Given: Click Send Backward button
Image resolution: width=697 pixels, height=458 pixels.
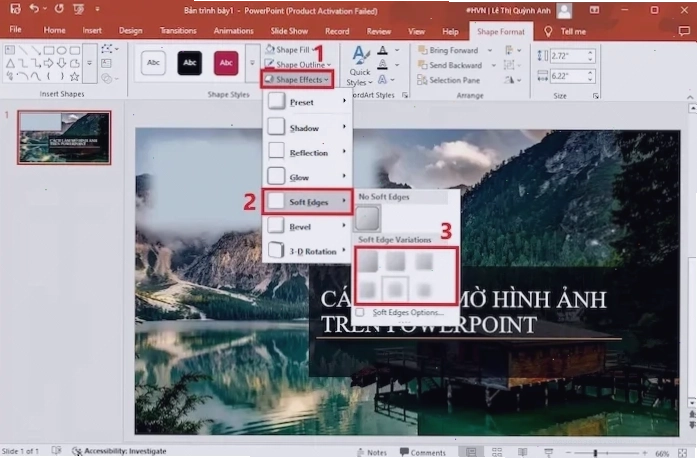Looking at the screenshot, I should (x=450, y=65).
